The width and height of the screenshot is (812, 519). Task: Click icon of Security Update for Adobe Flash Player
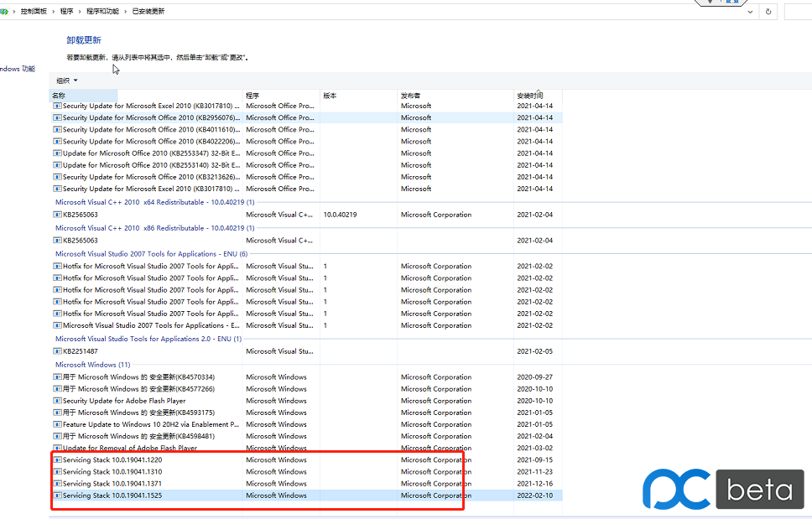58,401
